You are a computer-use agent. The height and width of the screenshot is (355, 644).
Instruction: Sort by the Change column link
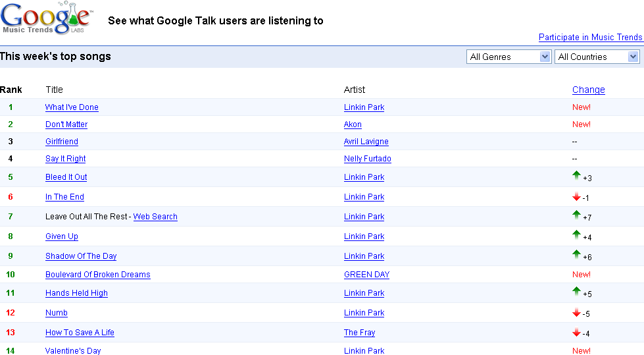(x=589, y=90)
